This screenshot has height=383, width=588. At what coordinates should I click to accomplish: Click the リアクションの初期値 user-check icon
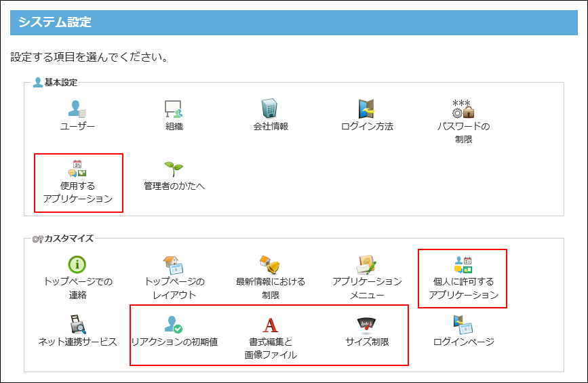click(173, 324)
